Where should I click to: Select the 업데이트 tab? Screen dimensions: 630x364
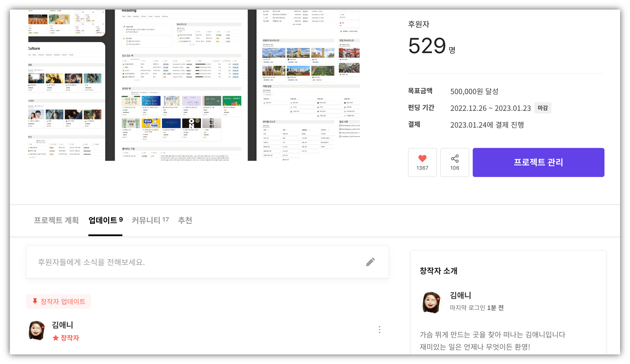(x=105, y=220)
